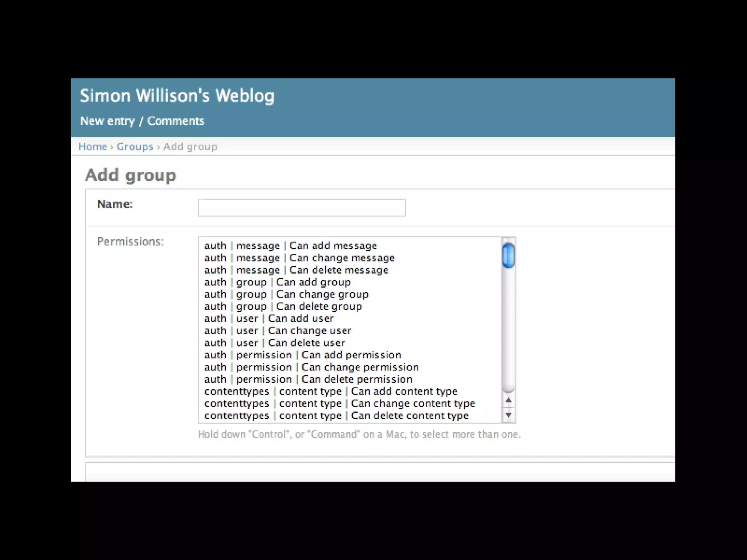Go to Home breadcrumb

[93, 147]
